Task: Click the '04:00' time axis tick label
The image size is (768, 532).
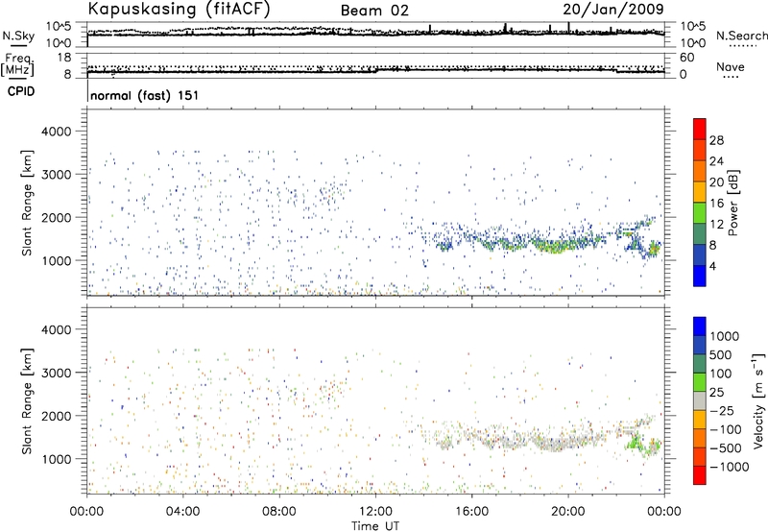Action: [x=182, y=512]
